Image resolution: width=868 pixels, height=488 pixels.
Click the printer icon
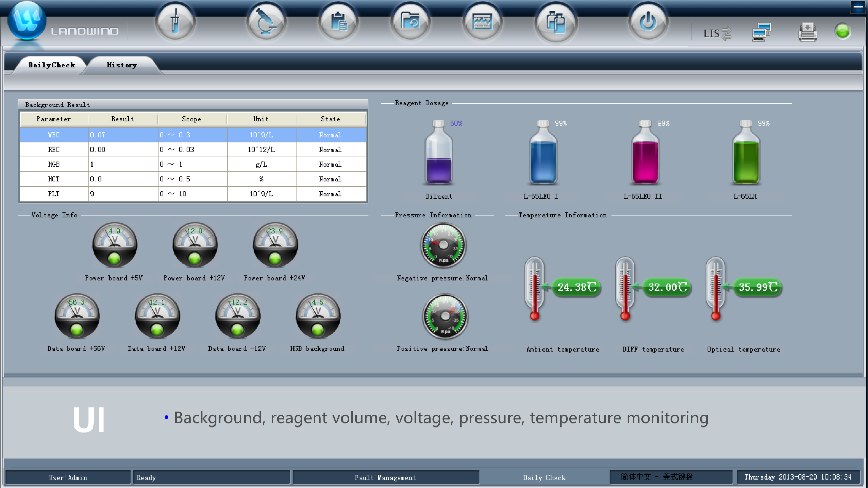tap(807, 32)
